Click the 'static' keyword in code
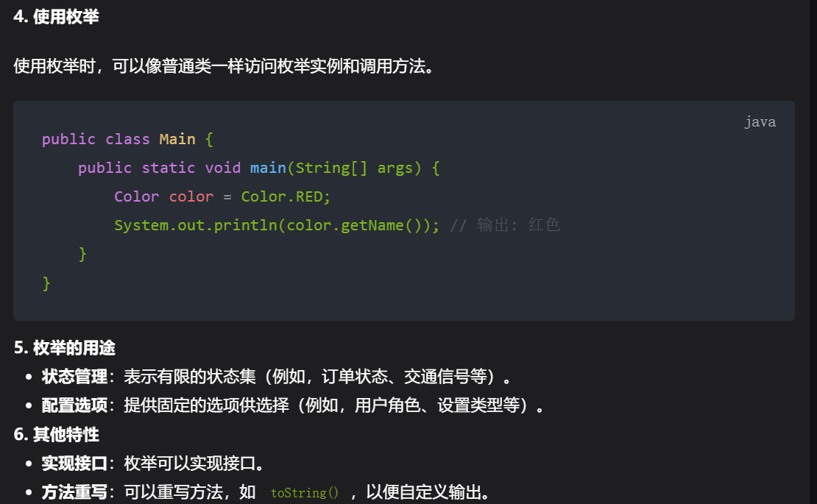The image size is (817, 504). 169,168
